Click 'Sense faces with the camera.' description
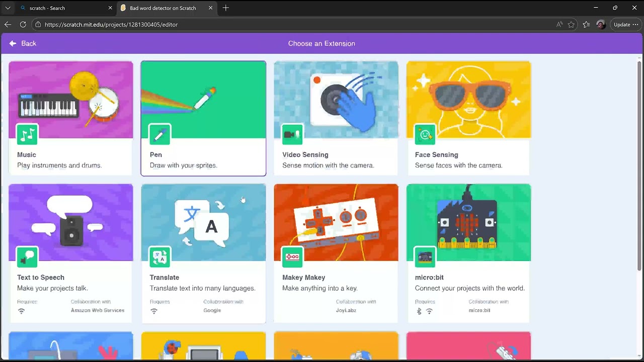Viewport: 644px width, 362px height. [x=459, y=165]
